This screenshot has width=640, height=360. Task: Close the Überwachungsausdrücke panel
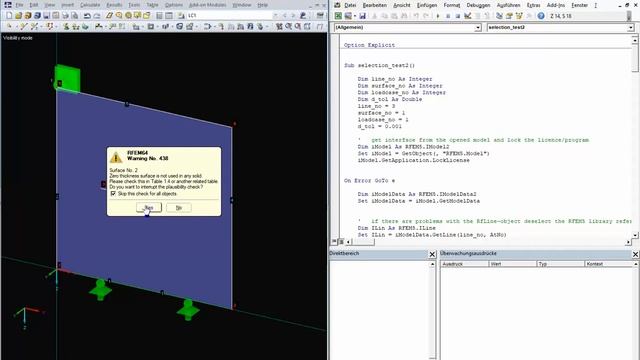click(x=636, y=254)
